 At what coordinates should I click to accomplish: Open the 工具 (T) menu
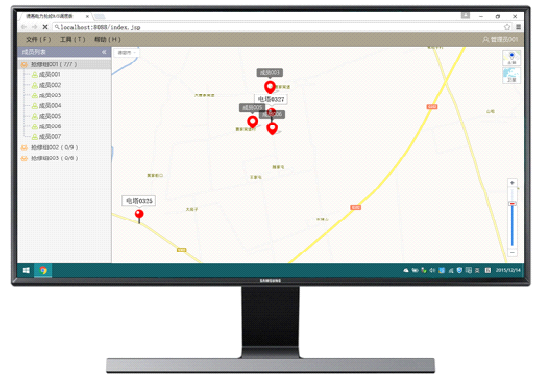coord(72,40)
